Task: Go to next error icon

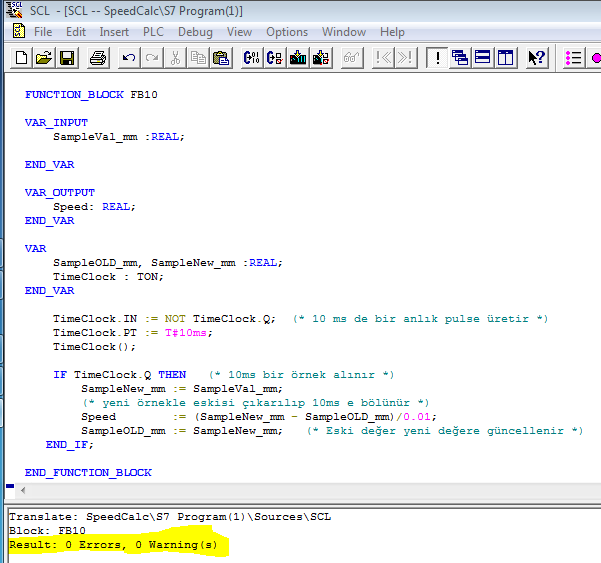Action: 406,58
